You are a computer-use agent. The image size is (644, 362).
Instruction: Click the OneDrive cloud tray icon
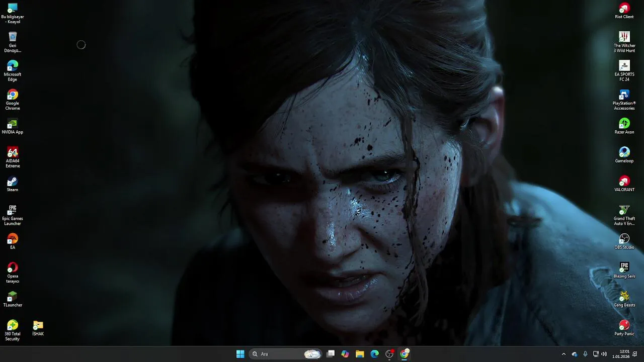coord(575,354)
